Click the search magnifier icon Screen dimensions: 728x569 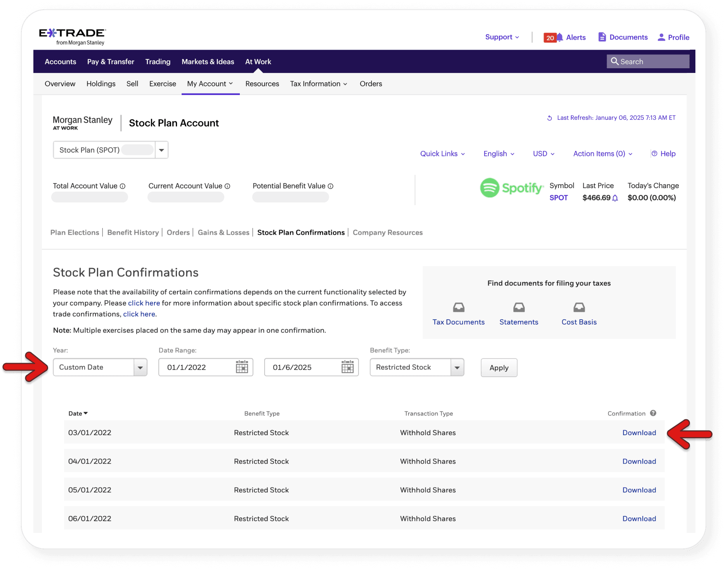click(x=614, y=61)
